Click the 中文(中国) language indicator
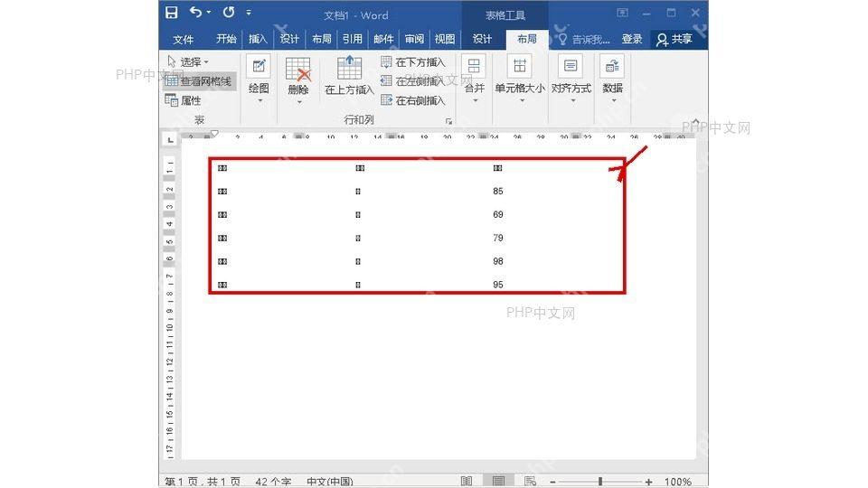 [330, 482]
